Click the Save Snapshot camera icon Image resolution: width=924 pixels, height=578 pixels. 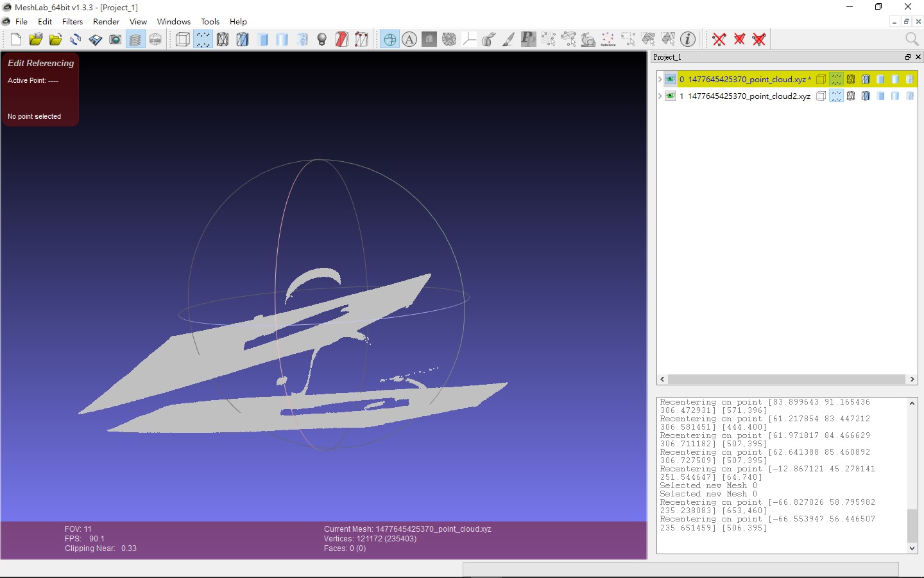coord(116,40)
